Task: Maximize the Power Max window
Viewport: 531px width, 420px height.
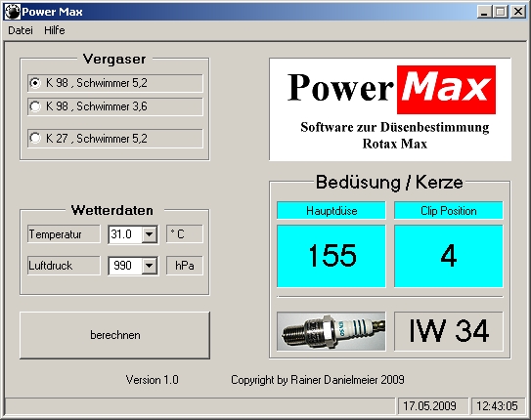Action: pyautogui.click(x=501, y=12)
